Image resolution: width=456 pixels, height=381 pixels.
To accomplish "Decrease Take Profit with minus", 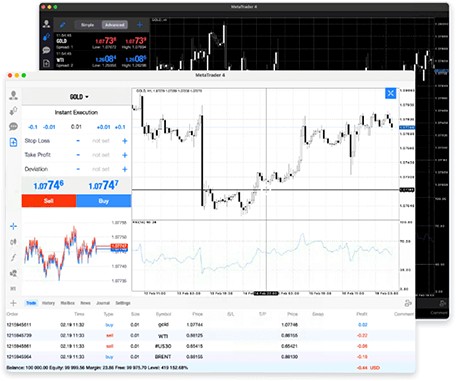I will point(78,155).
